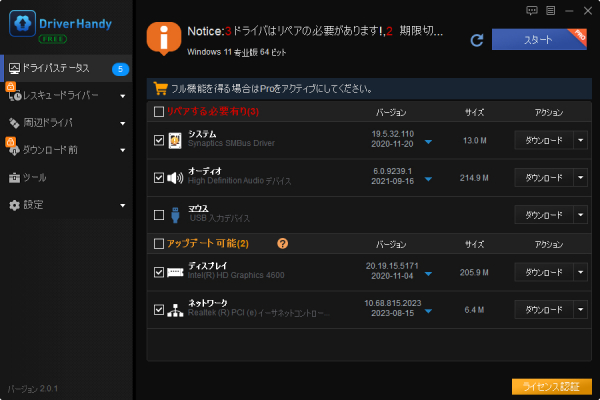Expand the オーディオ version dropdown arrow
Image resolution: width=600 pixels, height=400 pixels.
tap(428, 180)
